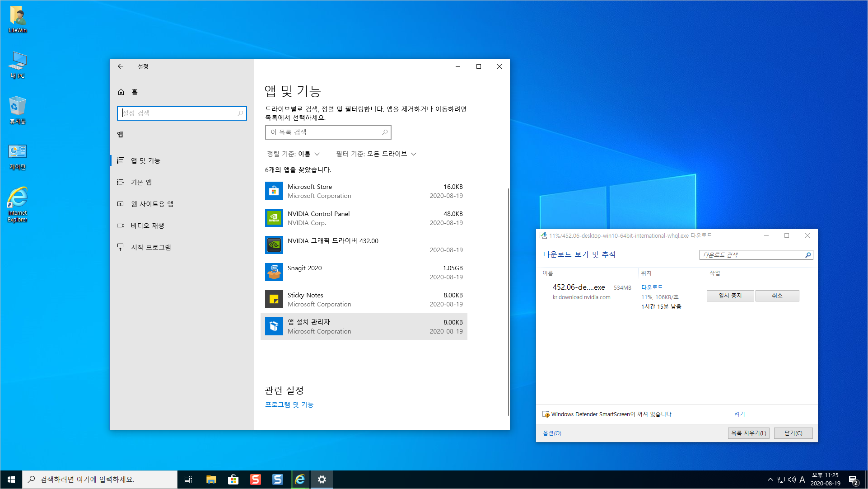Open the 웹 사이트용 앱 sidebar section
Screen dimensions: 868x489
182,204
